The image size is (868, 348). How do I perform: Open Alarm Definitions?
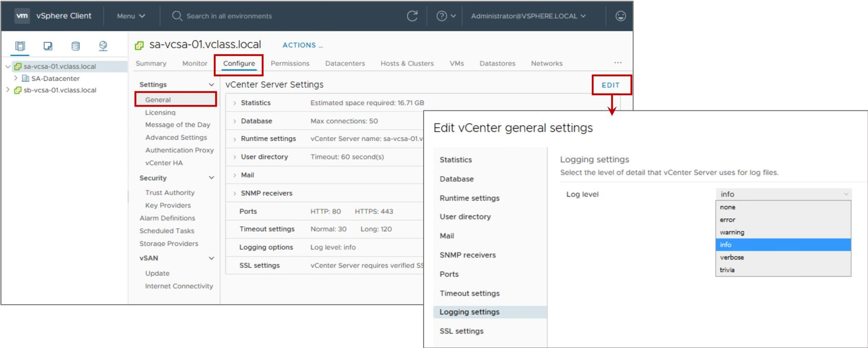coord(167,218)
